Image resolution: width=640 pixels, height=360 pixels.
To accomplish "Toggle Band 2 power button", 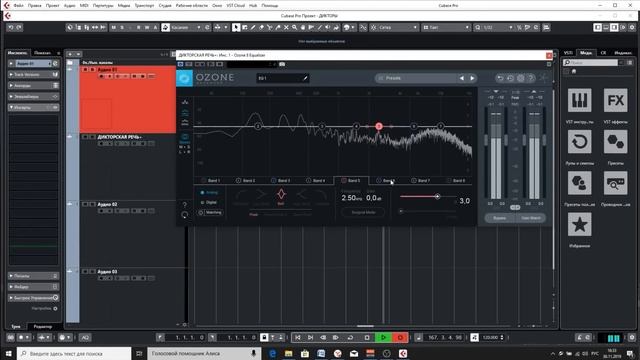I will pyautogui.click(x=238, y=180).
